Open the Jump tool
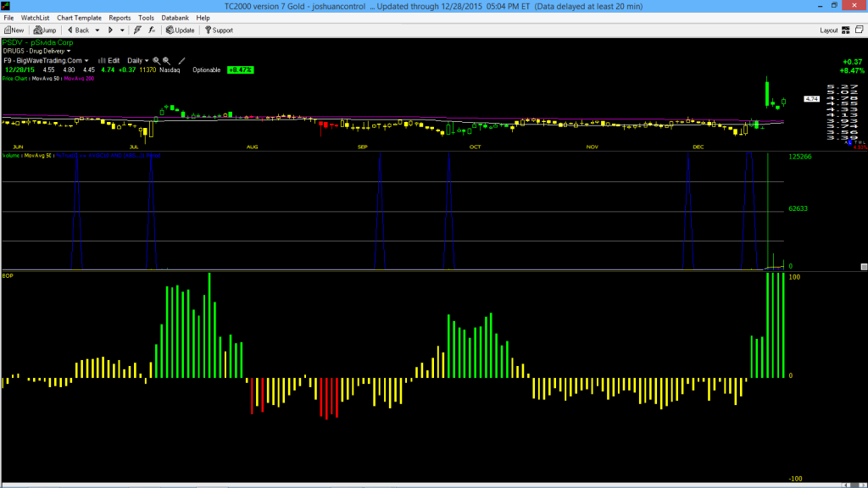 tap(45, 30)
